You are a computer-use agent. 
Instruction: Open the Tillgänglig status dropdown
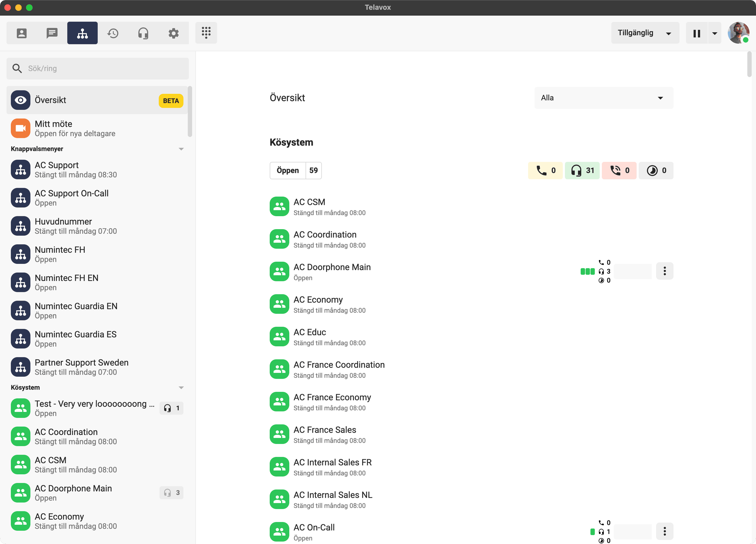[644, 33]
